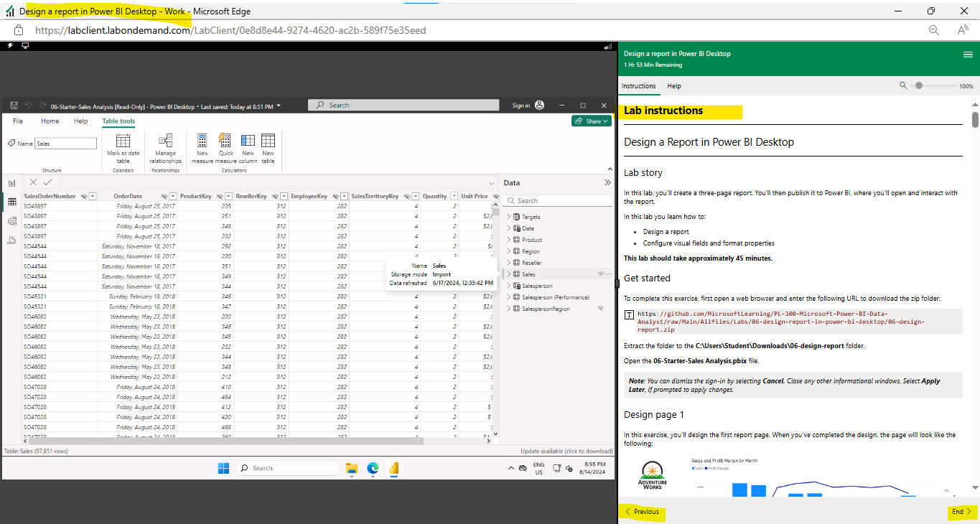980x524 pixels.
Task: Expand the Targets table fields
Action: pyautogui.click(x=508, y=217)
